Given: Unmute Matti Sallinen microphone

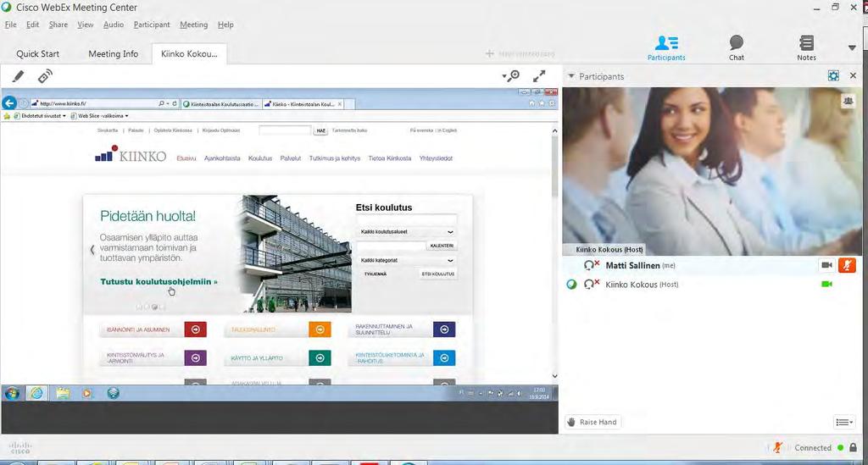Looking at the screenshot, I should tap(847, 265).
